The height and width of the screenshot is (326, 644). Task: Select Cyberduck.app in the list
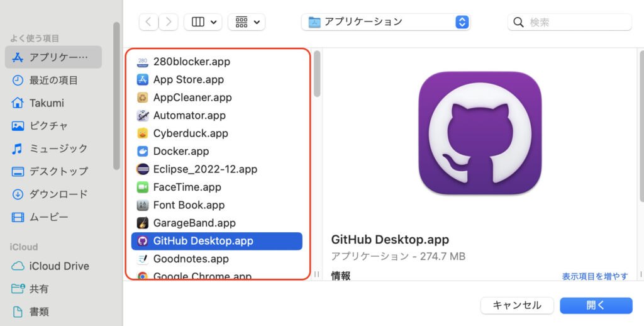[217, 133]
